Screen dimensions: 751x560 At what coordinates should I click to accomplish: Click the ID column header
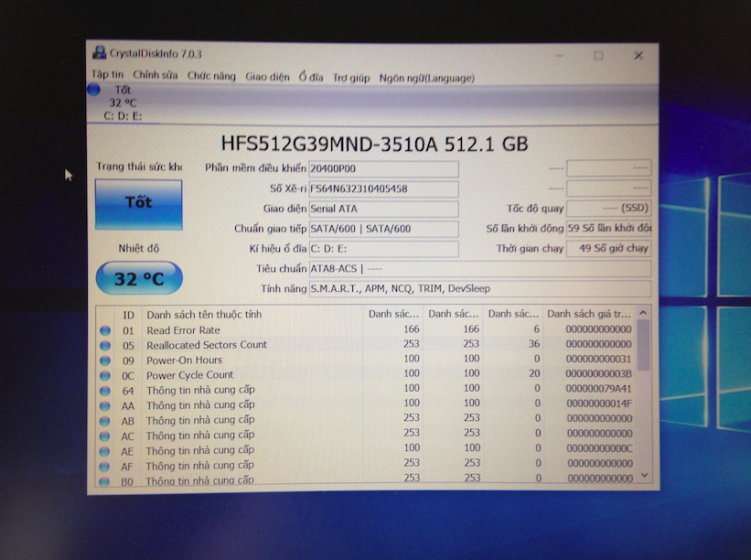tap(128, 315)
